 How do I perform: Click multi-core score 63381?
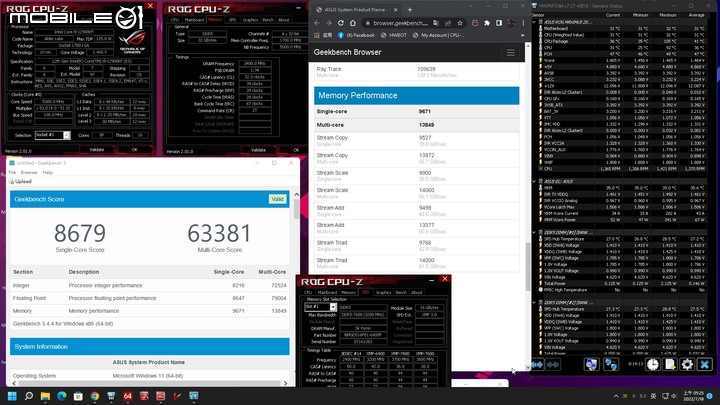point(219,233)
